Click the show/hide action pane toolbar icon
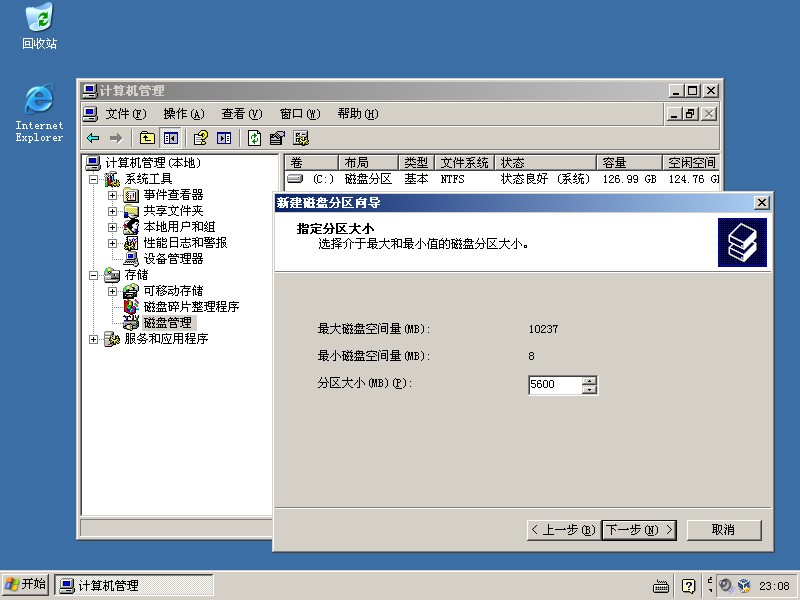Image resolution: width=800 pixels, height=600 pixels. tap(224, 138)
